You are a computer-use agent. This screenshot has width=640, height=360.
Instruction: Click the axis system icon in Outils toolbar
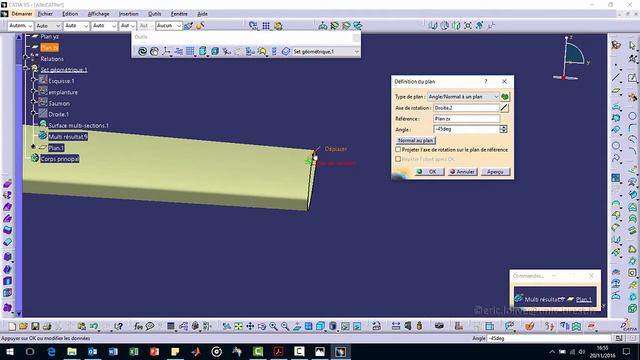tap(166, 51)
